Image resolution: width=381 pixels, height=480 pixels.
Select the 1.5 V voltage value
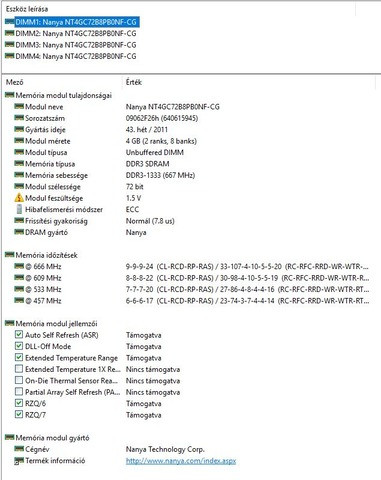(x=133, y=198)
